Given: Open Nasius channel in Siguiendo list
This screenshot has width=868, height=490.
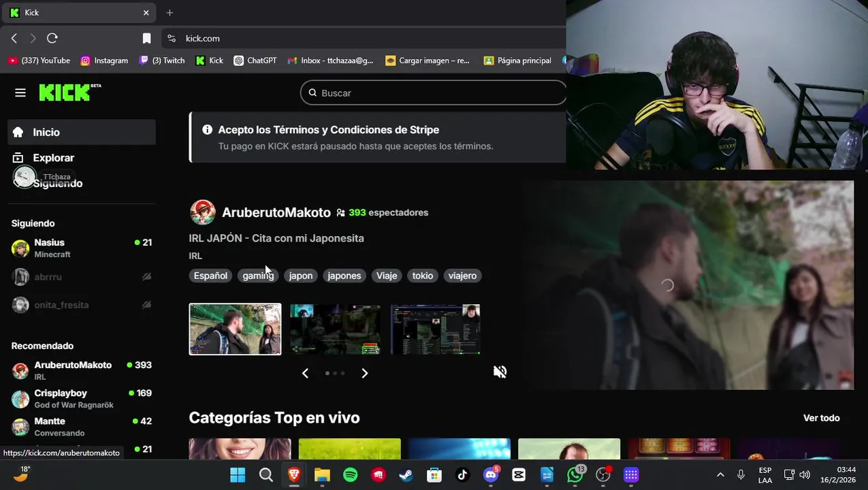Looking at the screenshot, I should pos(82,248).
